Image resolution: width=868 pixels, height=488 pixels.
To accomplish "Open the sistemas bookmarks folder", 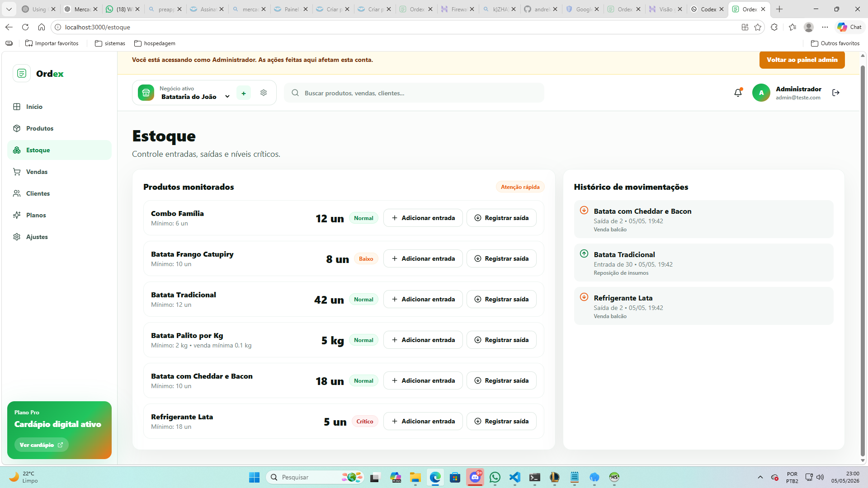I will [x=110, y=43].
